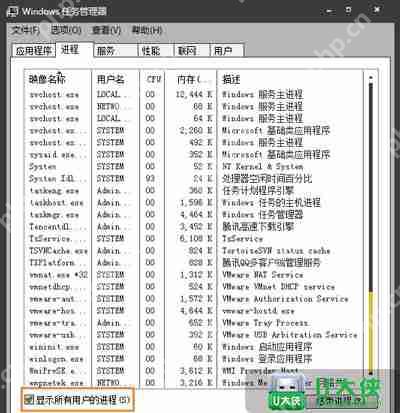The image size is (400, 413).
Task: Sort by 内存 column header
Action: (191, 79)
